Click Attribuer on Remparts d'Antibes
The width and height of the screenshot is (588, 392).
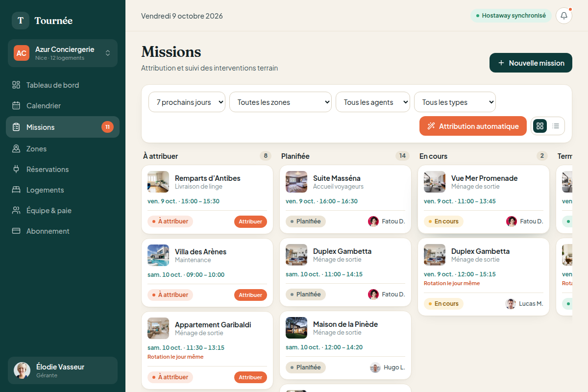250,221
